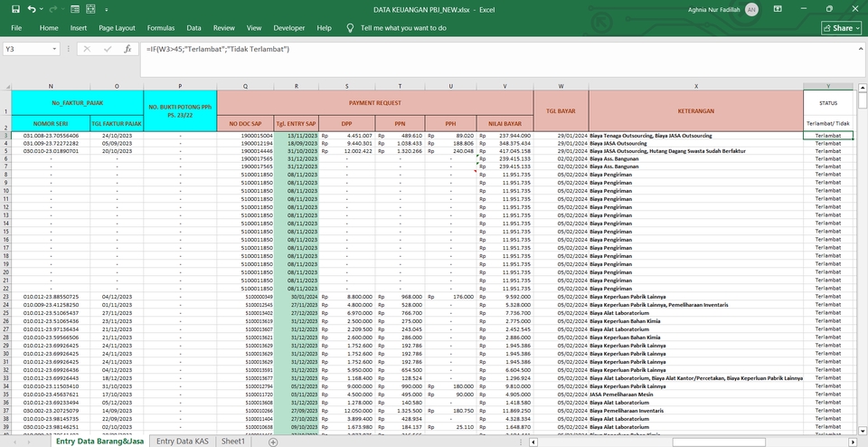868x447 pixels.
Task: Click the vertical scrollbar down arrow
Action: (863, 430)
